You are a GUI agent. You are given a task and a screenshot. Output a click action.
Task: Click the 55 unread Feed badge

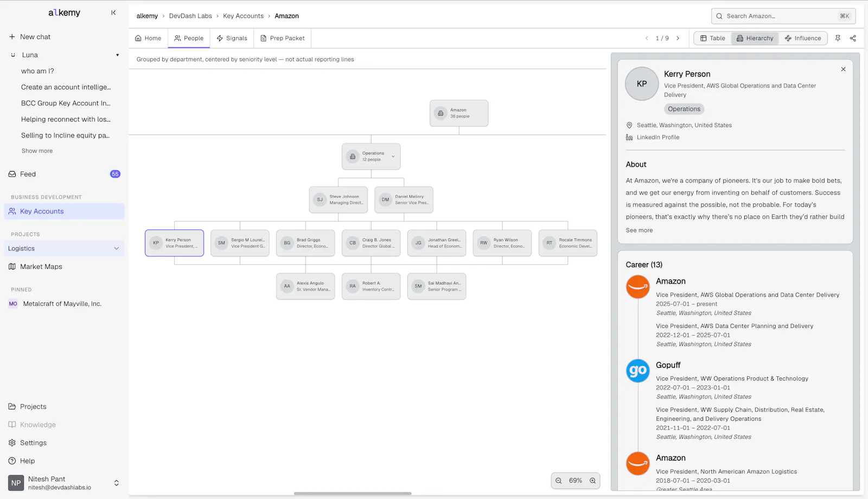115,174
